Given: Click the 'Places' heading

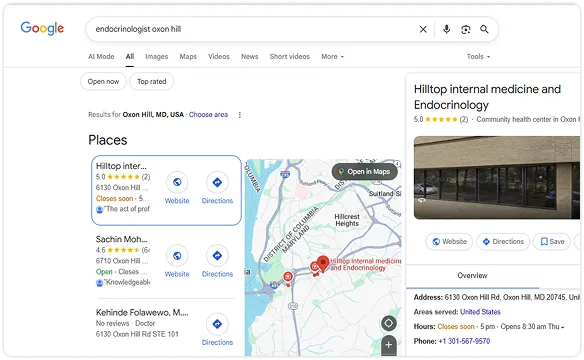Looking at the screenshot, I should pos(108,140).
